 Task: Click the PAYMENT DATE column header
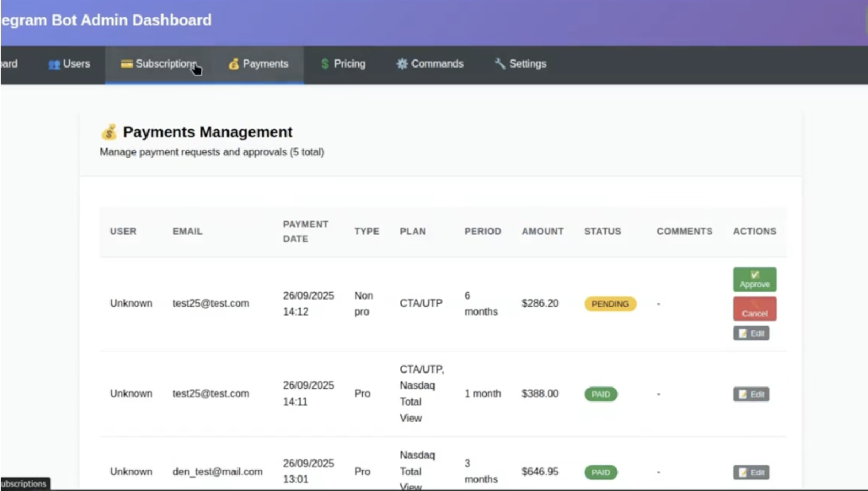click(305, 232)
